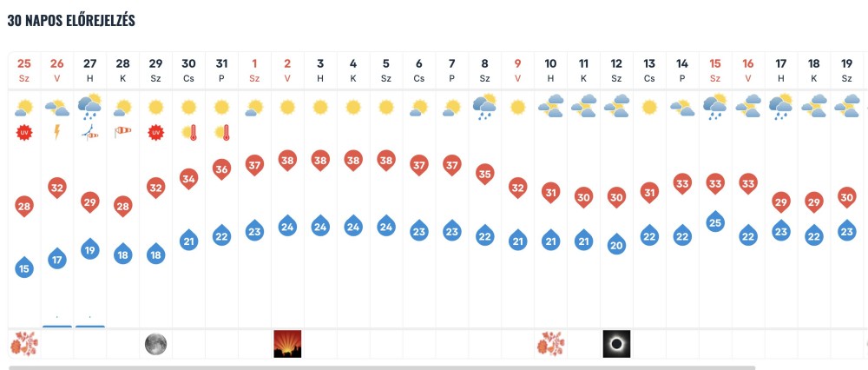Click the precipitation bar under day 26
This screenshot has width=868, height=370.
pyautogui.click(x=57, y=327)
